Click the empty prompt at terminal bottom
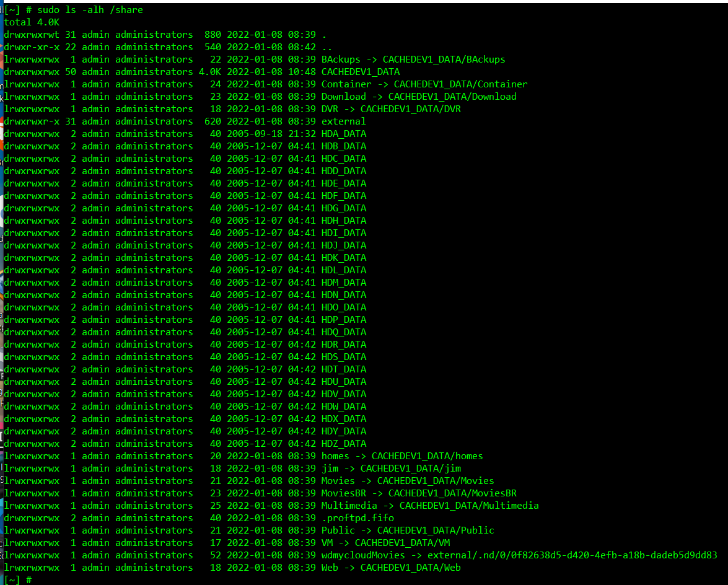The image size is (728, 585). [29, 579]
